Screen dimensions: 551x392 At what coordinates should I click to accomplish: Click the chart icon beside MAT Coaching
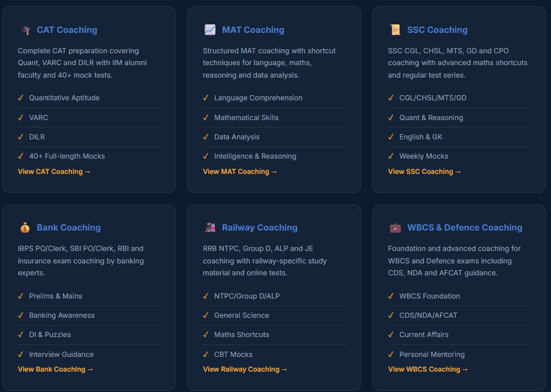(x=210, y=30)
